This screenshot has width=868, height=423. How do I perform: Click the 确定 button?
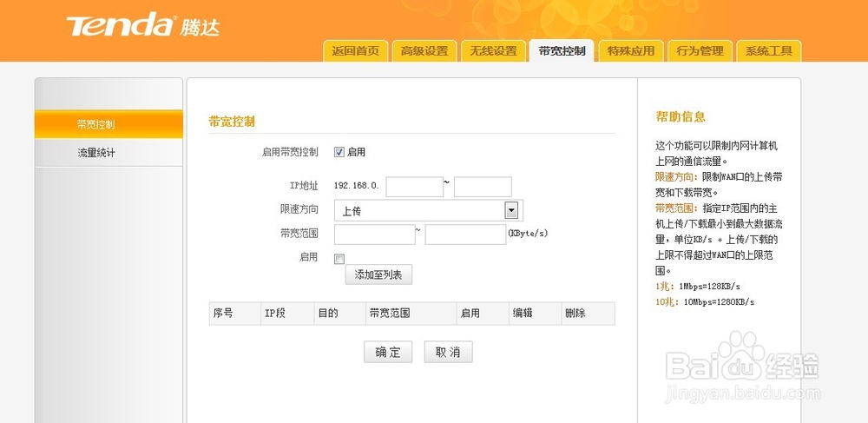(388, 352)
